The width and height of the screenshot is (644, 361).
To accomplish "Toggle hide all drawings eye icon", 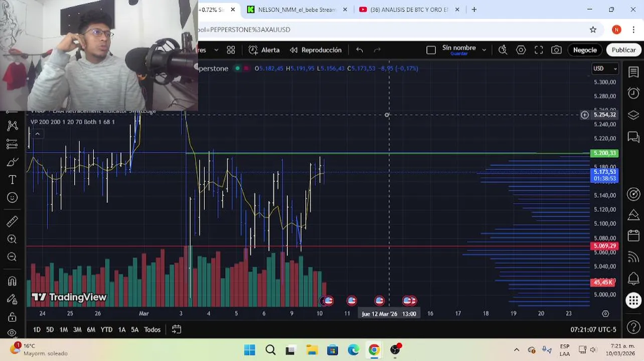I will (x=12, y=333).
